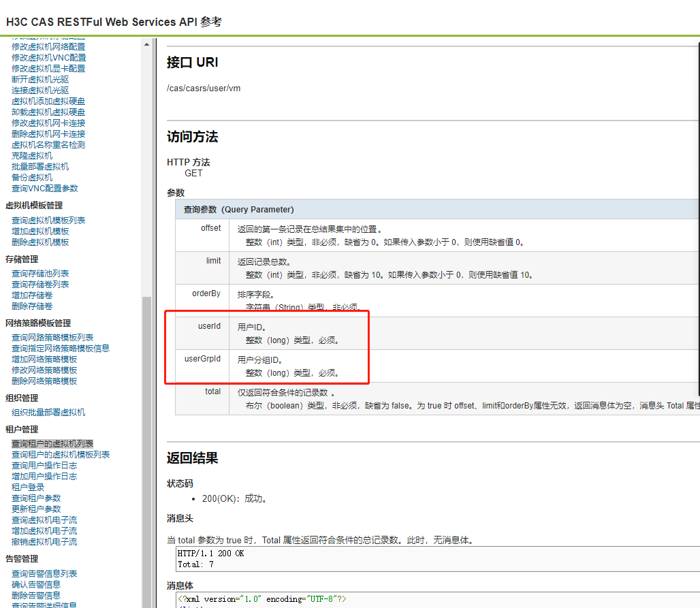This screenshot has width=700, height=608.
Task: Open 删除存储卷 link
Action: [32, 306]
